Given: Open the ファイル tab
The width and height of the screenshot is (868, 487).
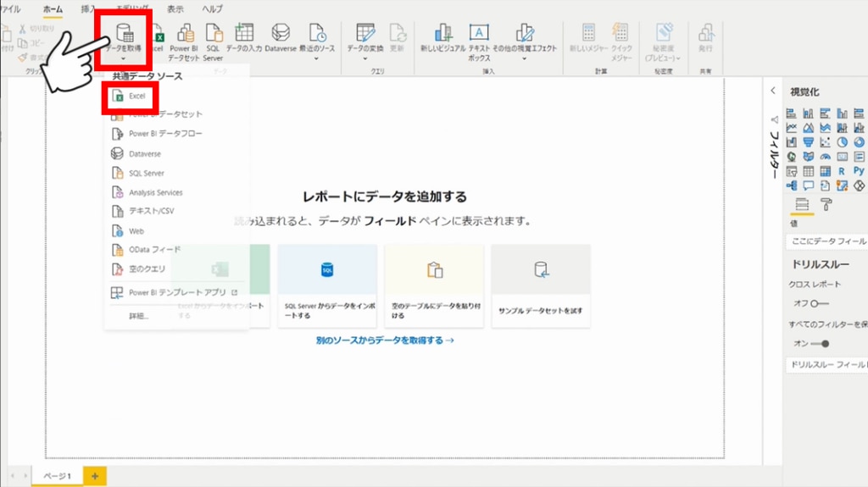Looking at the screenshot, I should pos(10,8).
